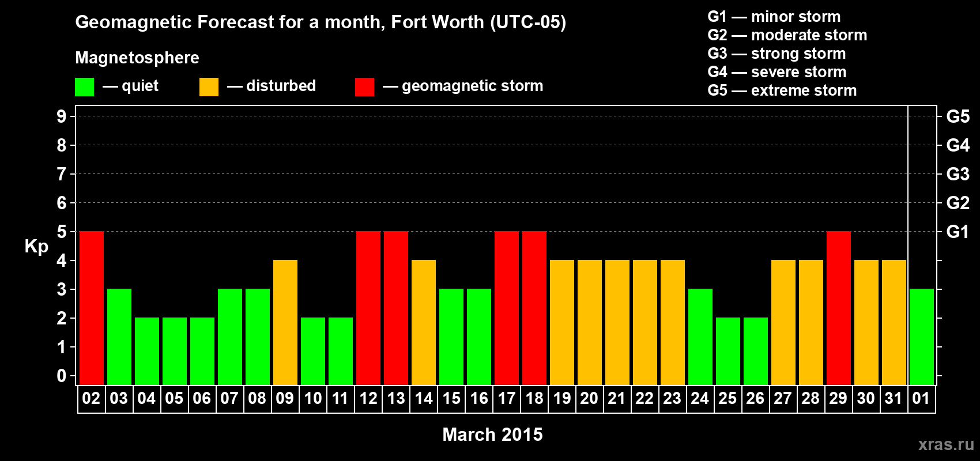Select the red bar for day 17
This screenshot has width=980, height=461.
(x=507, y=308)
